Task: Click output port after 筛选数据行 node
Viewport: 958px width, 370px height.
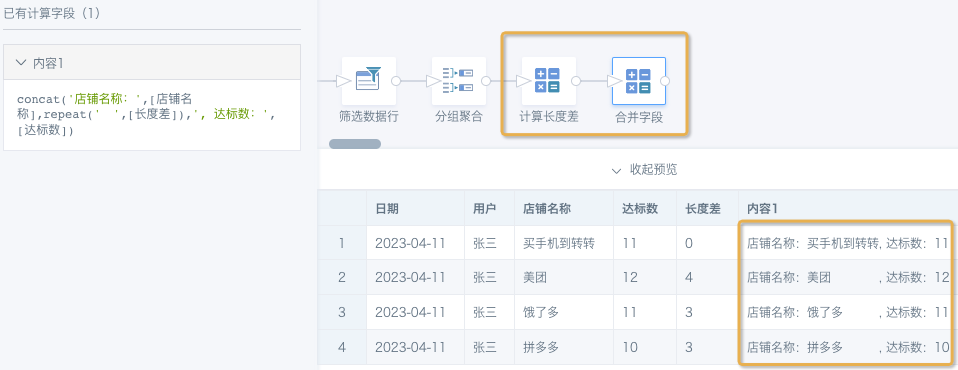Action: [396, 81]
